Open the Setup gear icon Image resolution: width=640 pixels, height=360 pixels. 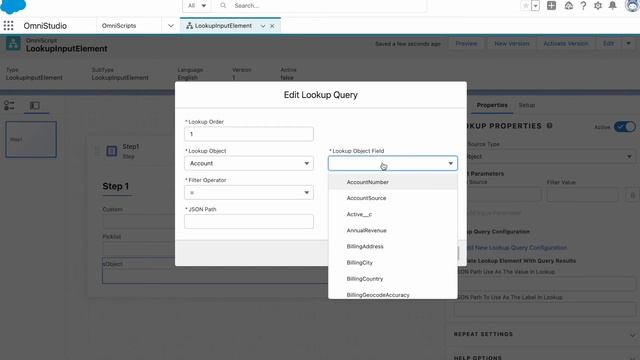598,6
